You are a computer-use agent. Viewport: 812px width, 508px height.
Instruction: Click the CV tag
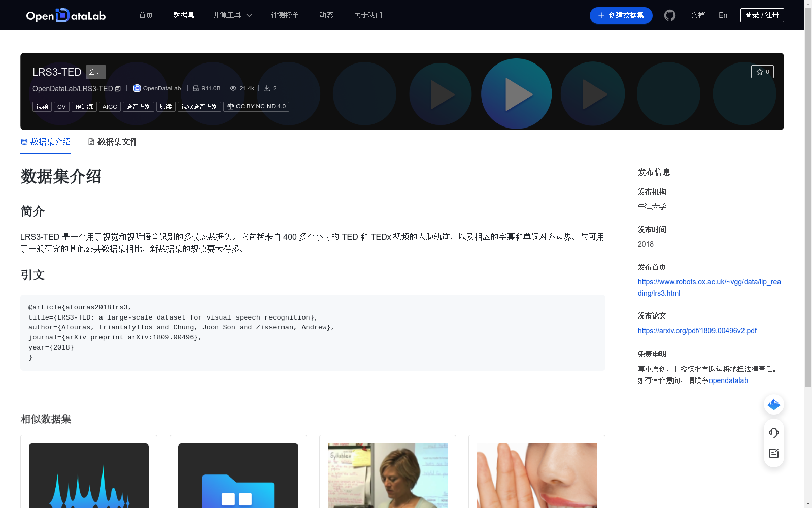click(x=61, y=107)
